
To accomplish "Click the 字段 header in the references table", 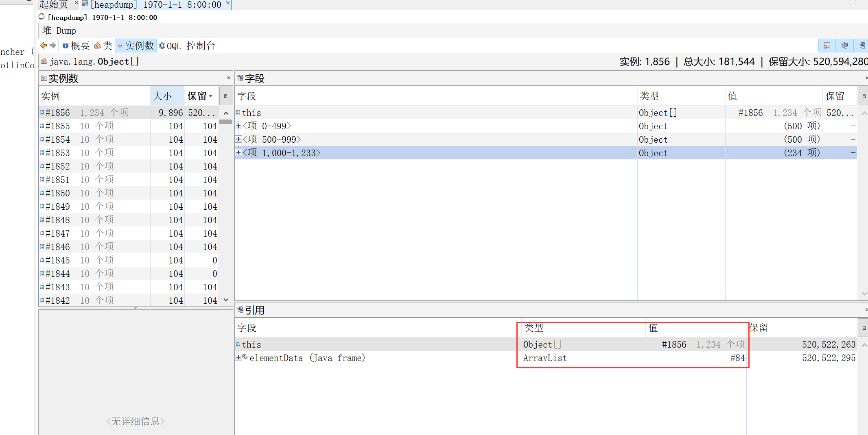I will point(378,328).
